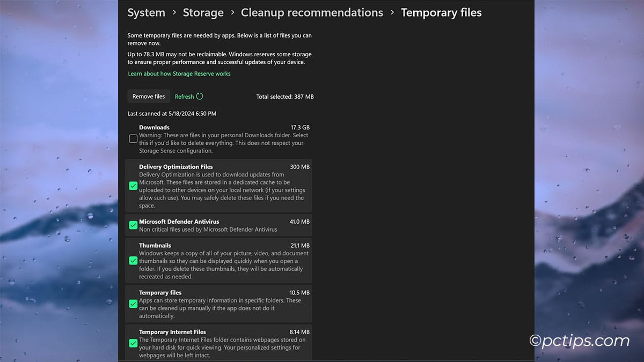Uncheck the Temporary Internet Files checkbox
The width and height of the screenshot is (644, 362).
[133, 343]
